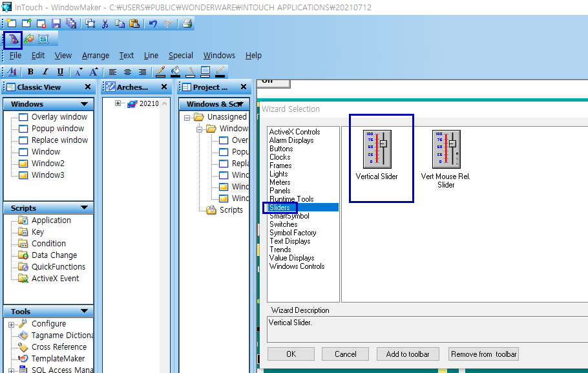Viewport: 588px width, 373px height.
Task: Click the Close Window toolbar icon
Action: [41, 24]
